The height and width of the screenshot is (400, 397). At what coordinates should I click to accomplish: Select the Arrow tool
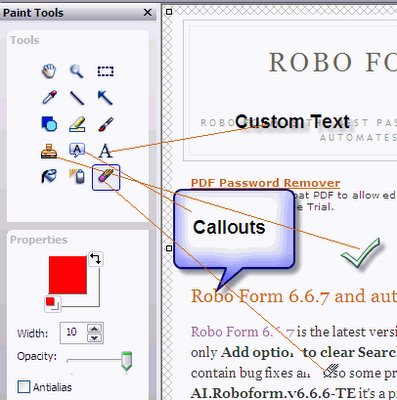click(x=105, y=98)
